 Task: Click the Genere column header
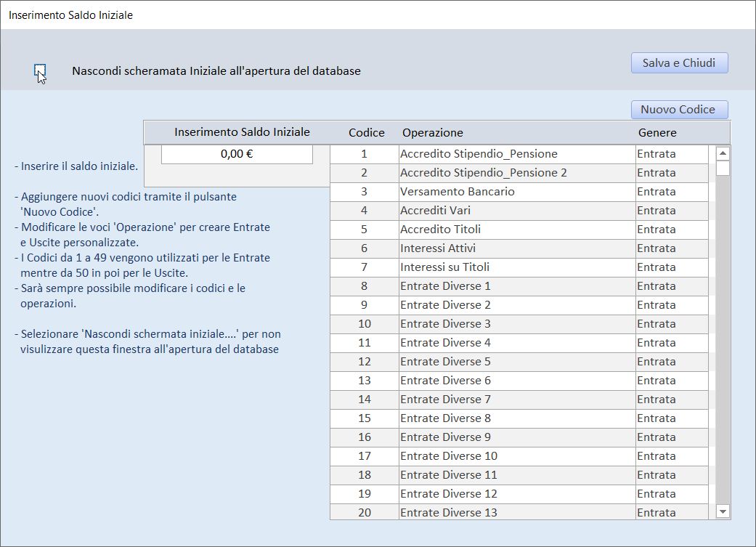[657, 133]
